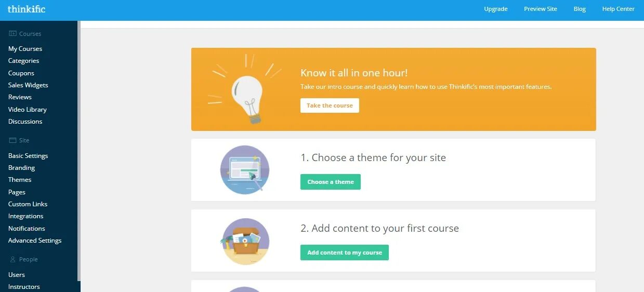Screen dimensions: 644x292
Task: Click the People section icon in sidebar
Action: pyautogui.click(x=12, y=259)
